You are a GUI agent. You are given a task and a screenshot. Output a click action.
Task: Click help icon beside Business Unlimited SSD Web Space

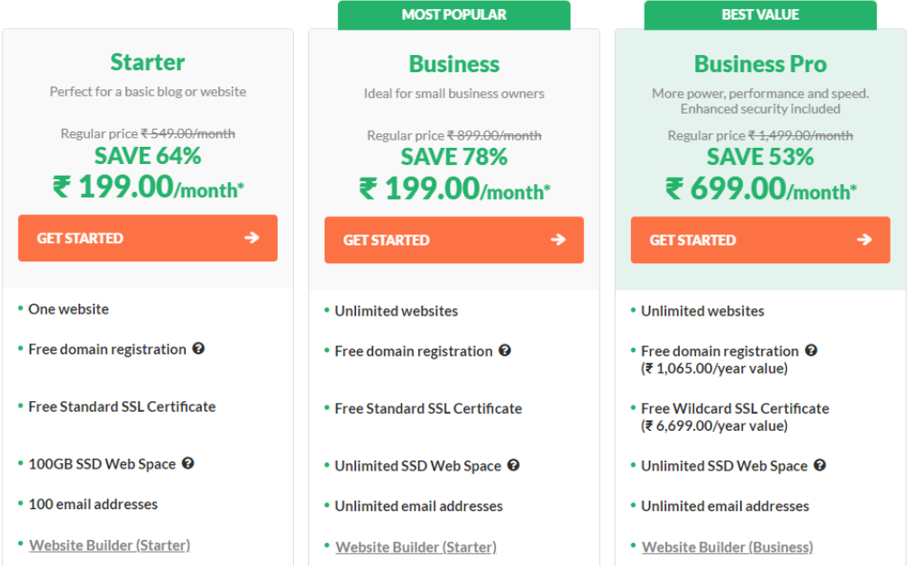[514, 465]
